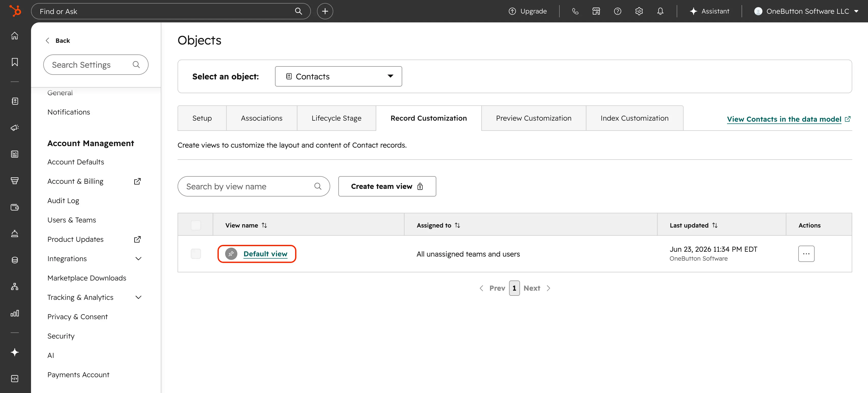868x393 pixels.
Task: Open the CRM contacts icon in left rail
Action: [x=15, y=101]
